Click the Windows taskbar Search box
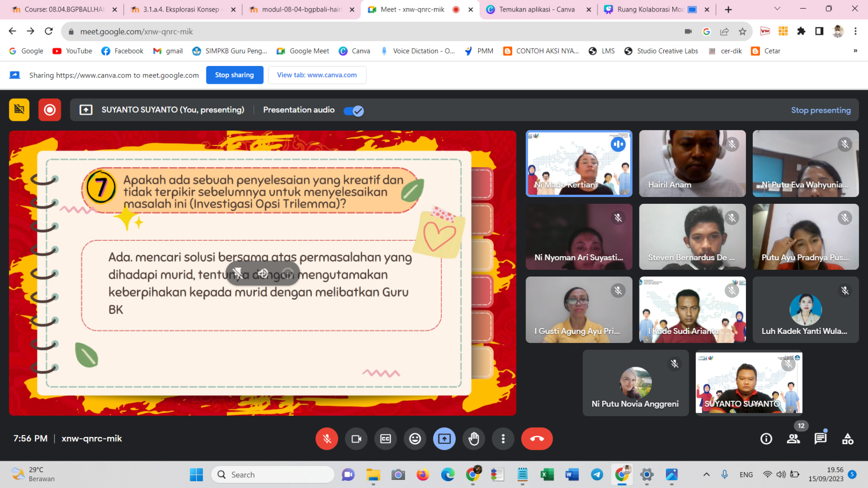The height and width of the screenshot is (488, 868). tap(273, 475)
